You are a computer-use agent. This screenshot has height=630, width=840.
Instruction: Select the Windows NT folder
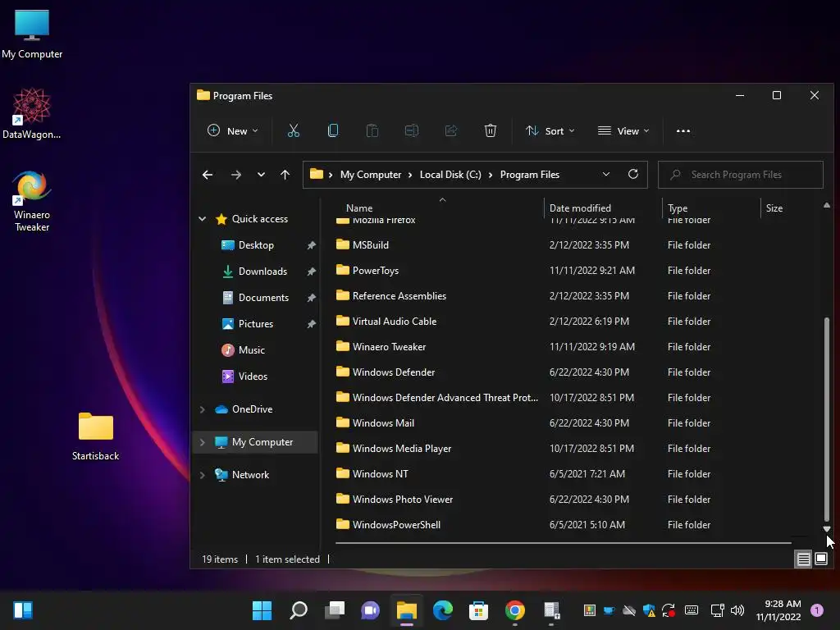click(x=380, y=474)
